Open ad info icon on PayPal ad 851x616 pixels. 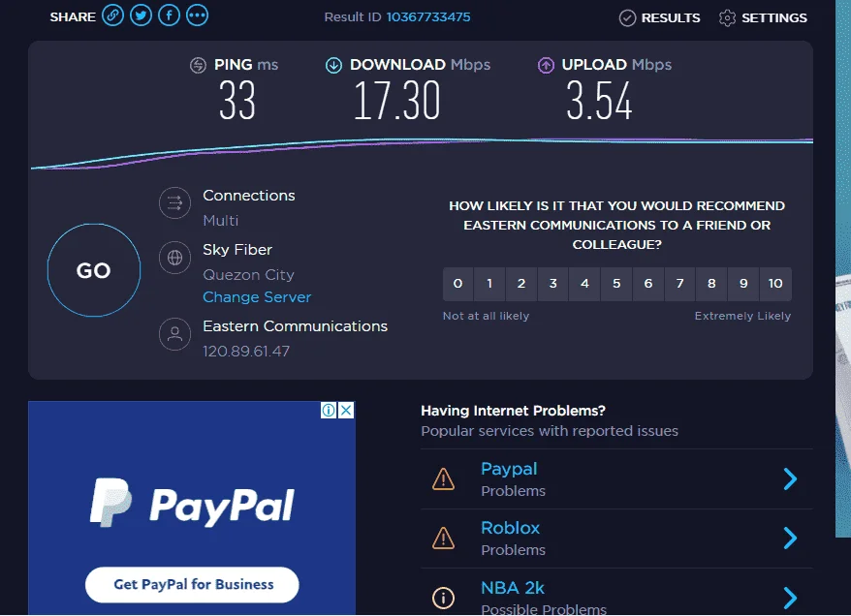pos(329,411)
